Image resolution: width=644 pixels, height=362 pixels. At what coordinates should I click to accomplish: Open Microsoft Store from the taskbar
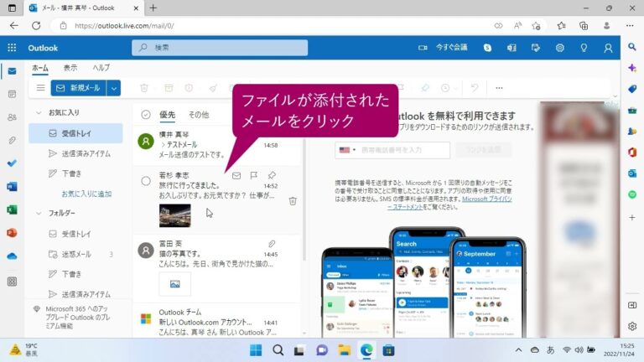click(388, 350)
